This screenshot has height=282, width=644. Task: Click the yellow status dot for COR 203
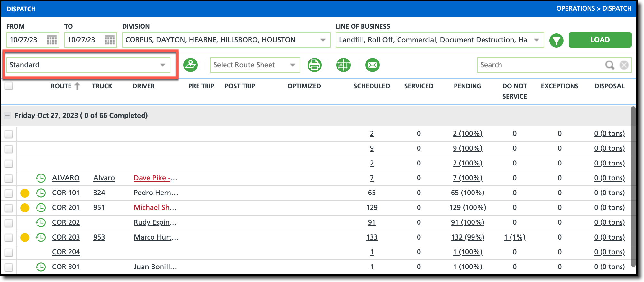point(25,238)
